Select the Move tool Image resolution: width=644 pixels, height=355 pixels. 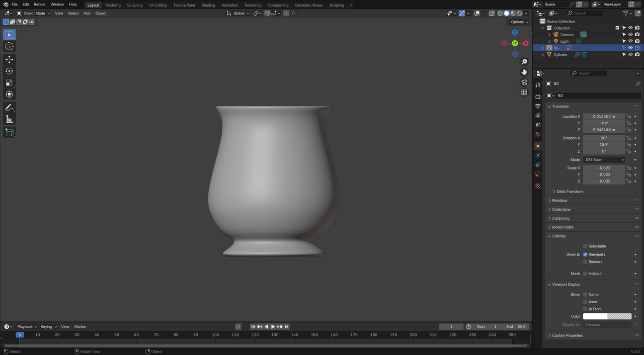pos(9,59)
